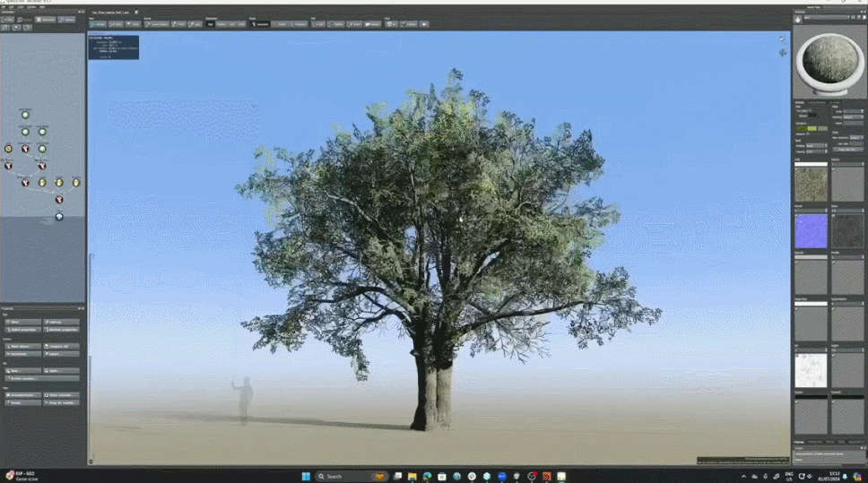Open Microsoft Edge from the taskbar

pos(428,477)
